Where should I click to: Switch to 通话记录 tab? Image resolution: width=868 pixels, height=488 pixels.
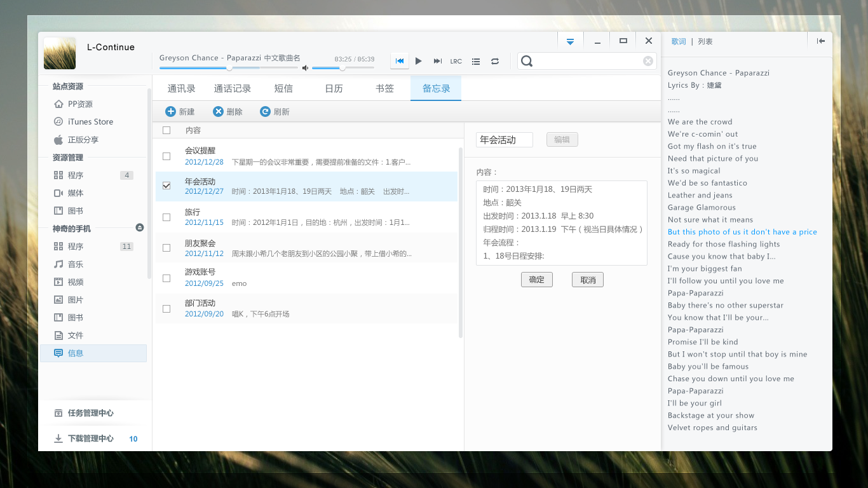[x=233, y=88]
